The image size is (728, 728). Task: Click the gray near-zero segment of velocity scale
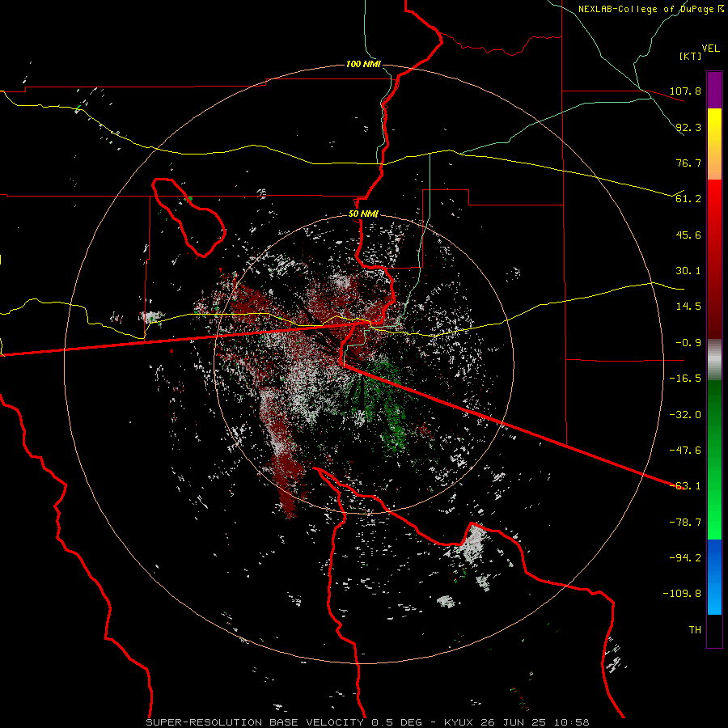click(714, 358)
